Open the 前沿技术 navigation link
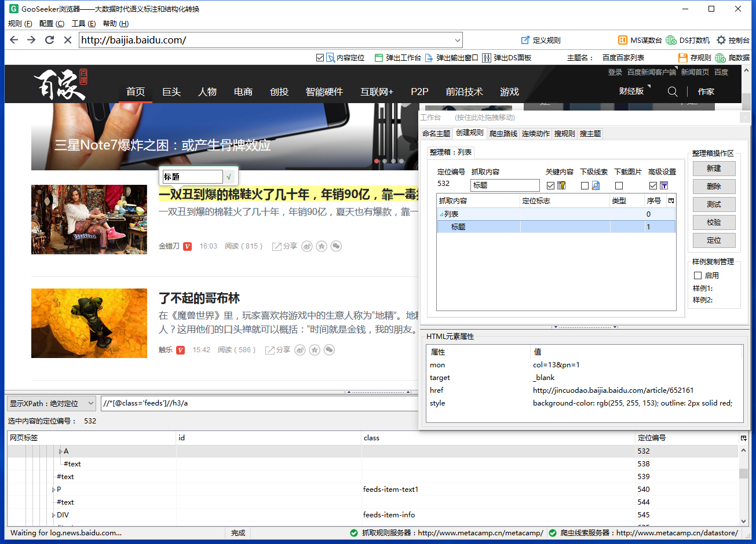The width and height of the screenshot is (756, 544). coord(465,92)
